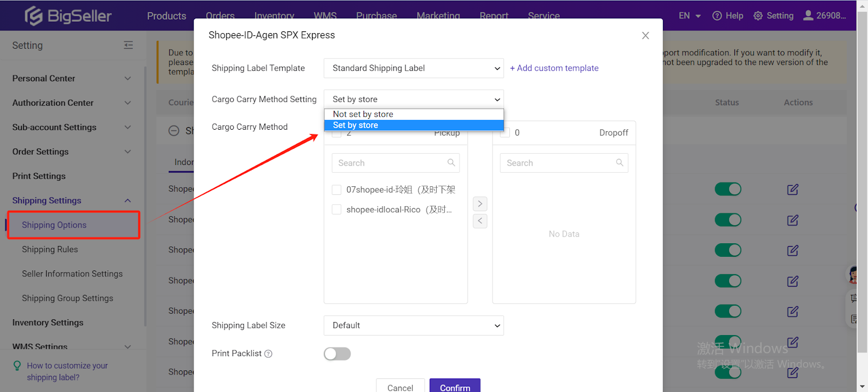Screen dimensions: 868x392
Task: Open Seller Information Settings in sidebar
Action: pyautogui.click(x=72, y=274)
